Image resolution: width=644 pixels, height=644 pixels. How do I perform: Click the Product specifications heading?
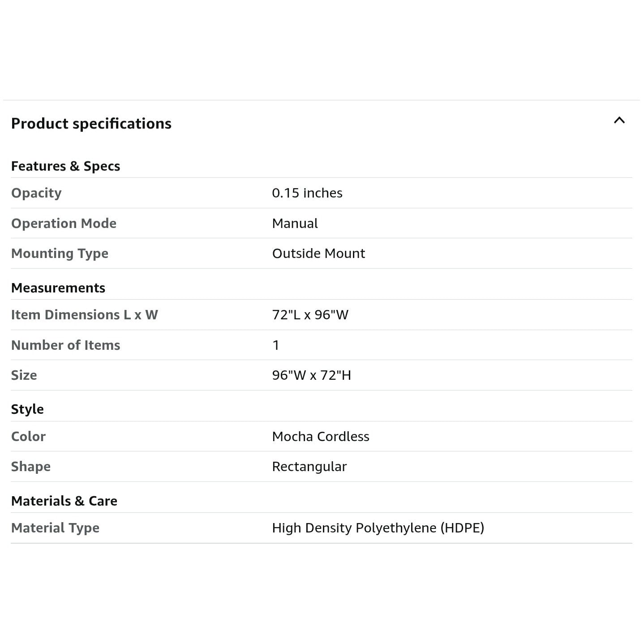pos(91,124)
